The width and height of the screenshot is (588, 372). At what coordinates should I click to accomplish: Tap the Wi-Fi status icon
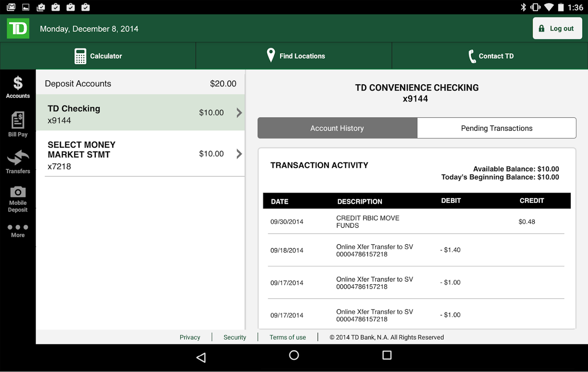click(549, 7)
